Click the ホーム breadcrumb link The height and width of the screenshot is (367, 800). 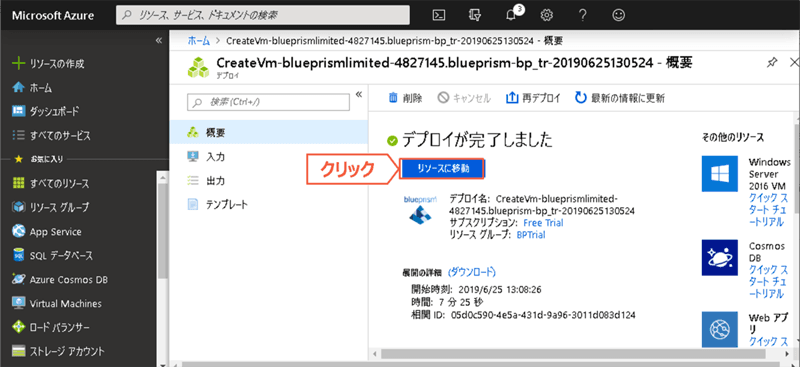(x=198, y=41)
